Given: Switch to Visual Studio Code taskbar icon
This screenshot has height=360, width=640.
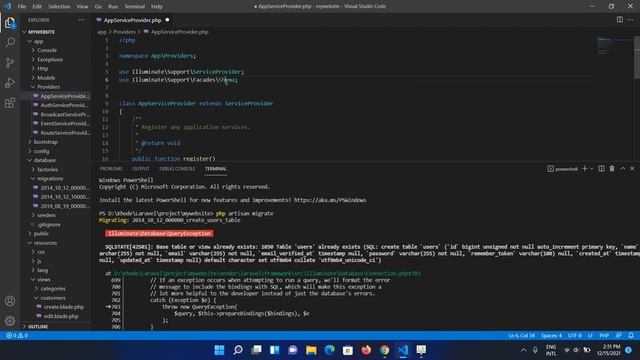Looking at the screenshot, I should click(403, 350).
